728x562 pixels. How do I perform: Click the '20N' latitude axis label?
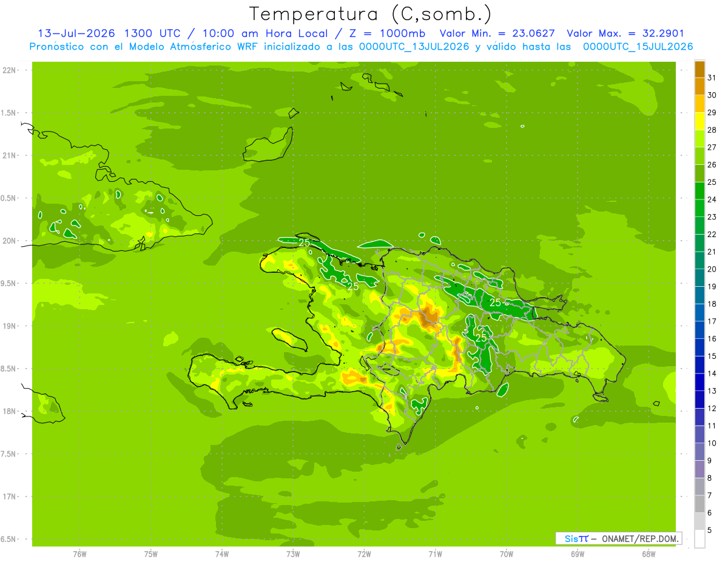pos(10,241)
